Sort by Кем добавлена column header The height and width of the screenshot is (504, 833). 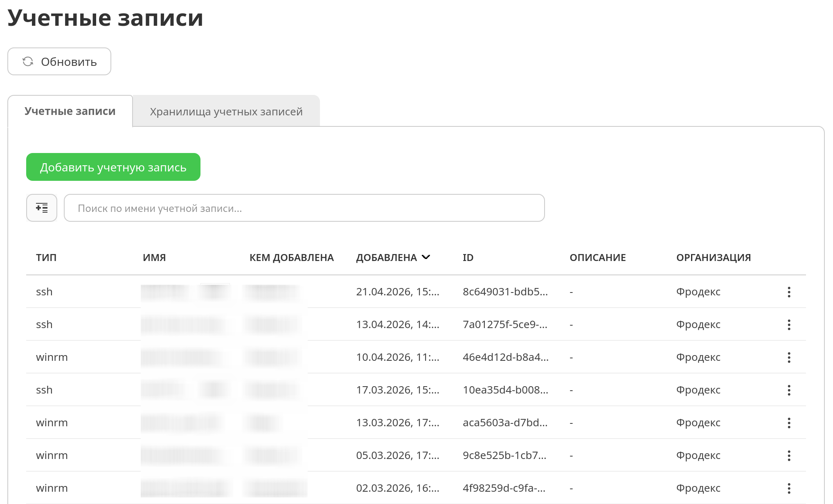tap(292, 257)
